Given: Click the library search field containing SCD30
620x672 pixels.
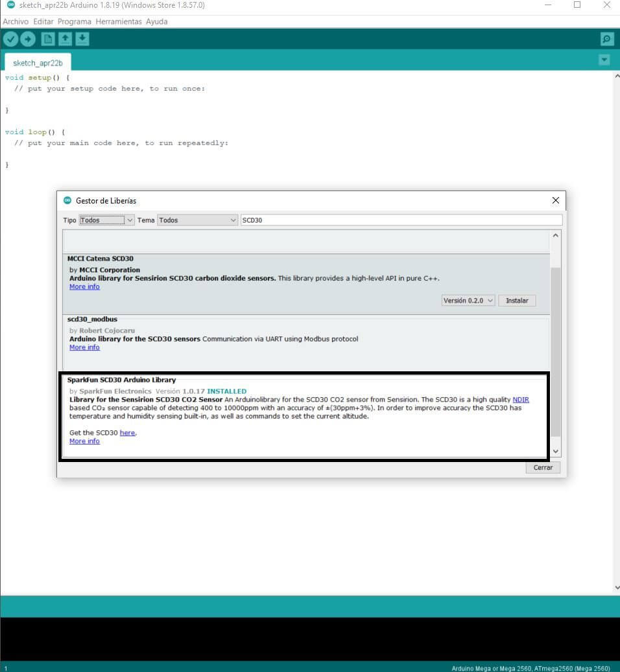Looking at the screenshot, I should (x=400, y=220).
